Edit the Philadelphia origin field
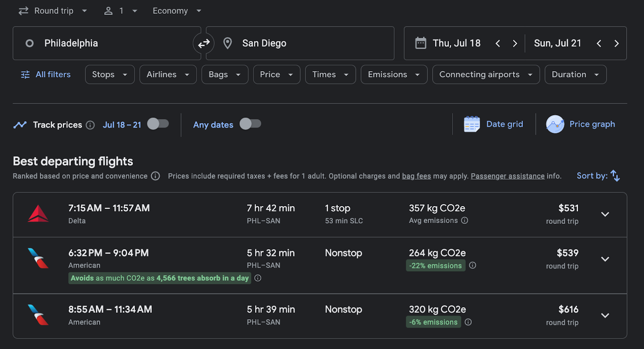This screenshot has width=644, height=349. (x=107, y=43)
